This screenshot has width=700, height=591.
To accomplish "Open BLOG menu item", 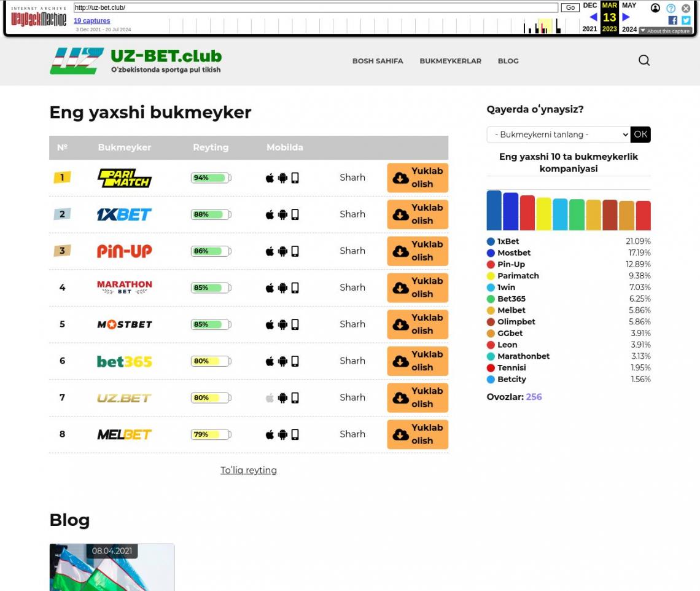I will (x=508, y=61).
